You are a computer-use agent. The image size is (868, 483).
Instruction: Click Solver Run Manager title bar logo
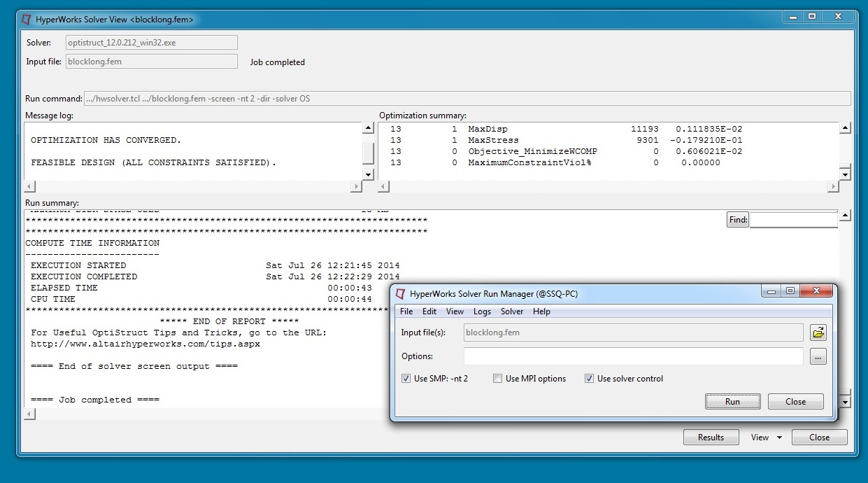pyautogui.click(x=401, y=293)
